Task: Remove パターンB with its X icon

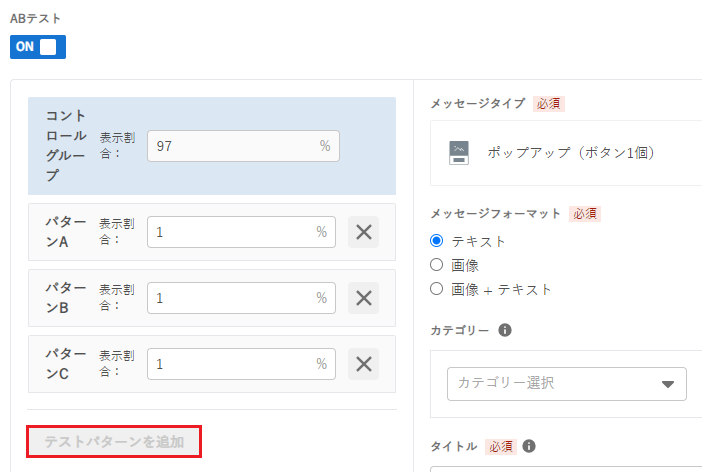Action: 364,298
